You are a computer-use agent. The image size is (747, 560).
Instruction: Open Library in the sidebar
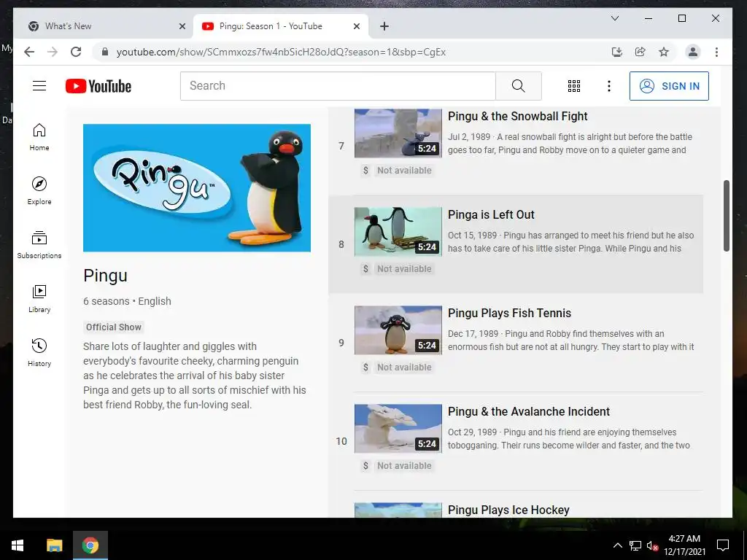(39, 298)
